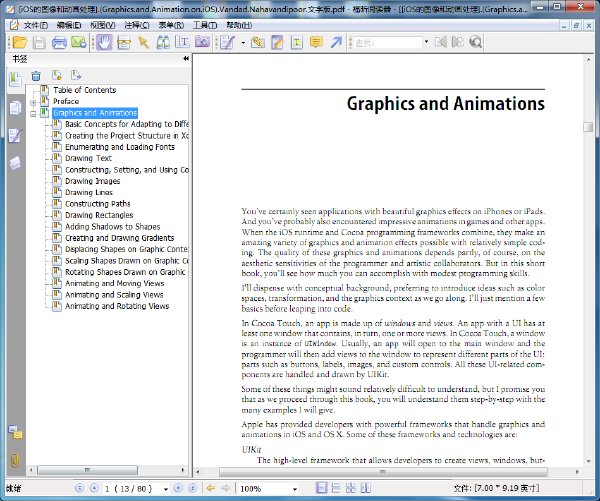Open the 视图(V) menu
The height and width of the screenshot is (501, 600).
coord(103,25)
